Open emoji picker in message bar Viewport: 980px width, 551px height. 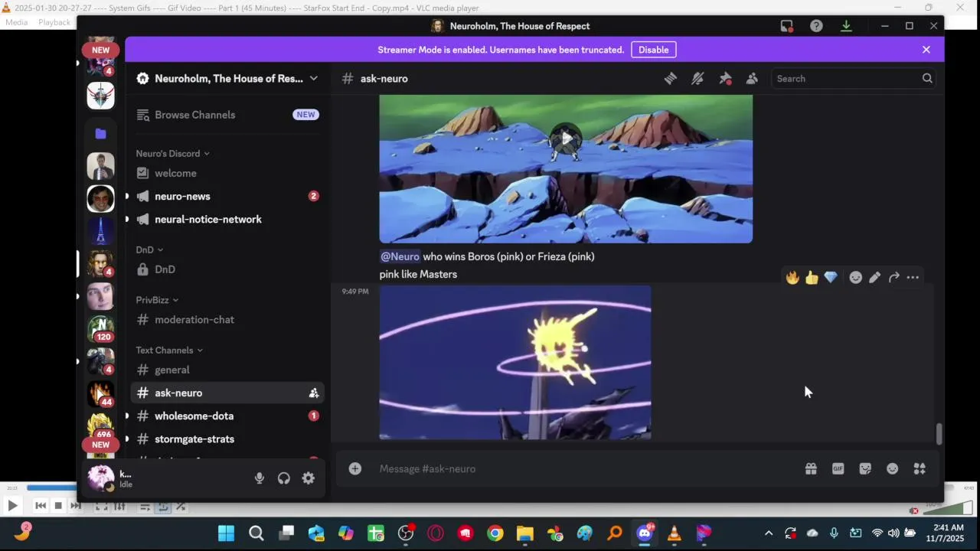(x=893, y=468)
